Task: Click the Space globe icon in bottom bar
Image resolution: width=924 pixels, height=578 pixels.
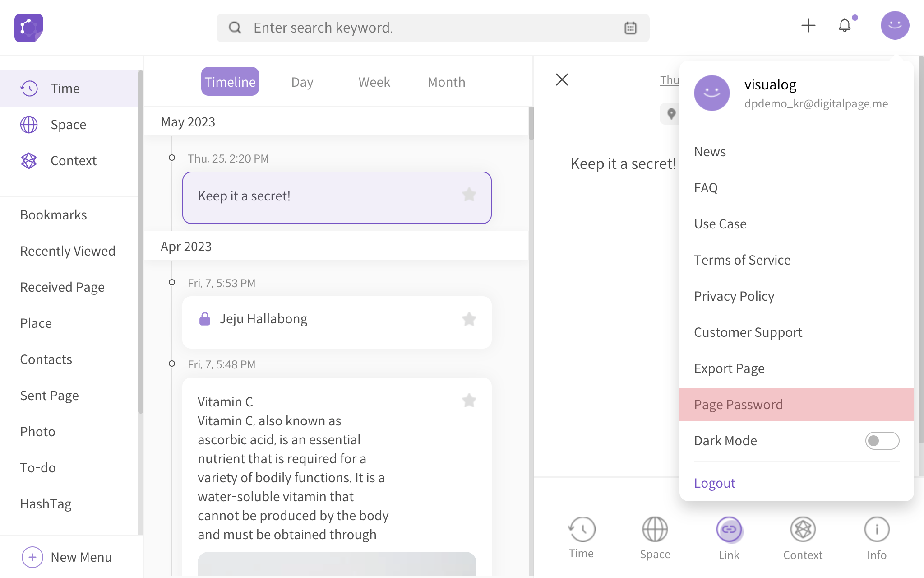Action: 655,530
